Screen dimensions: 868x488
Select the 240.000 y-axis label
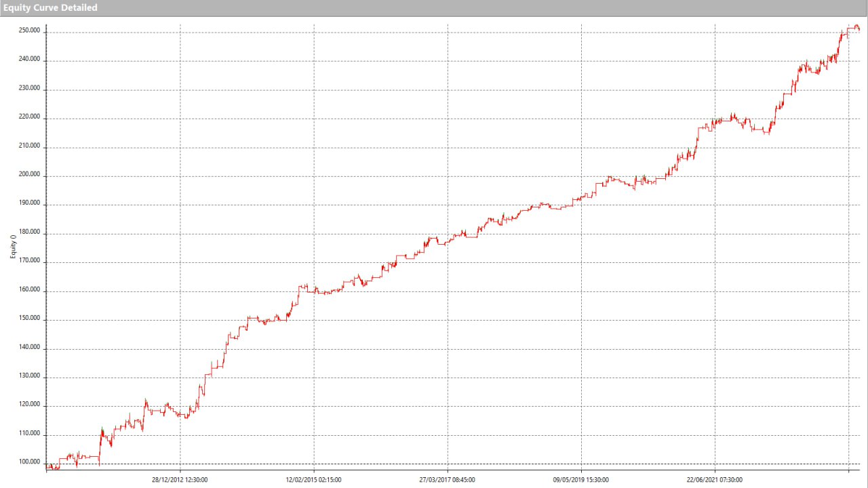[x=31, y=60]
